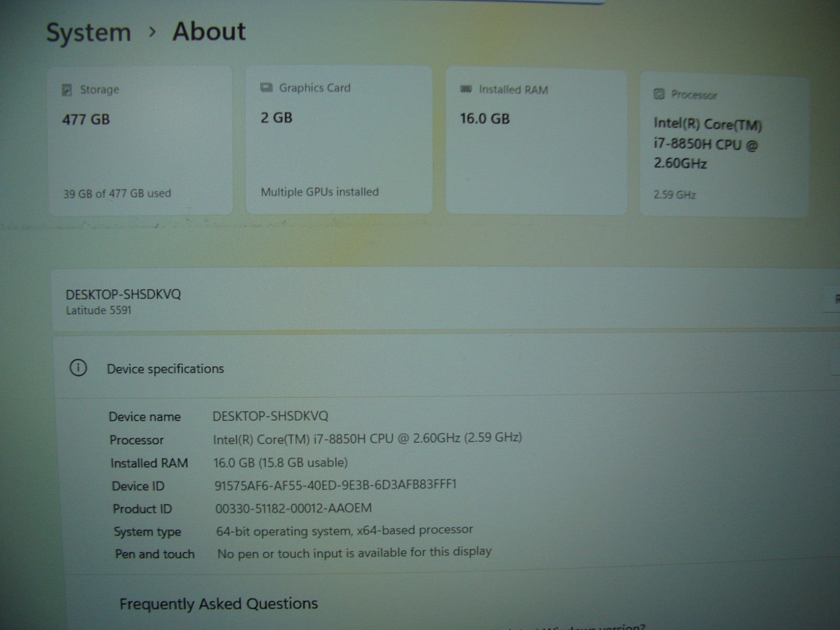Click the Device specifications info icon

(78, 368)
